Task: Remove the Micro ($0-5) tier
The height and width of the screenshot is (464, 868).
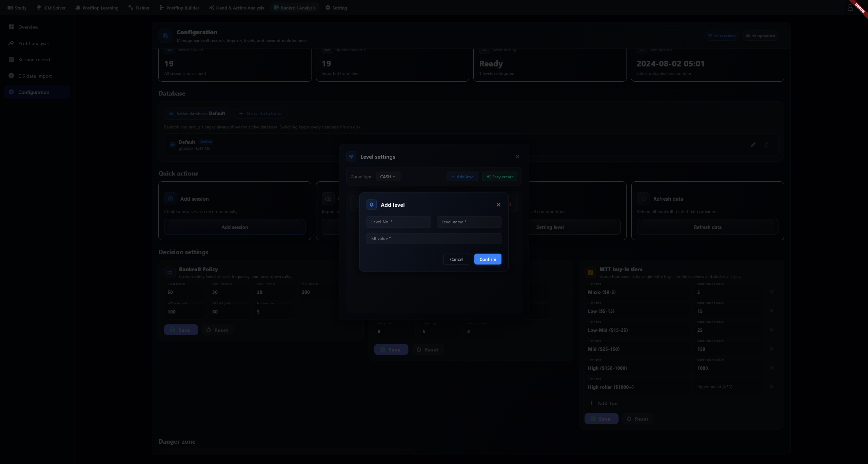Action: 772,292
